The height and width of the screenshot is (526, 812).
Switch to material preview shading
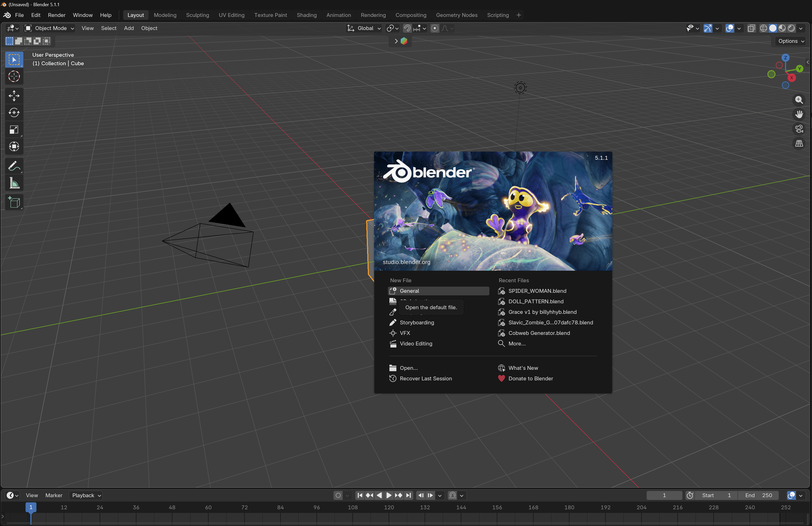pyautogui.click(x=782, y=28)
